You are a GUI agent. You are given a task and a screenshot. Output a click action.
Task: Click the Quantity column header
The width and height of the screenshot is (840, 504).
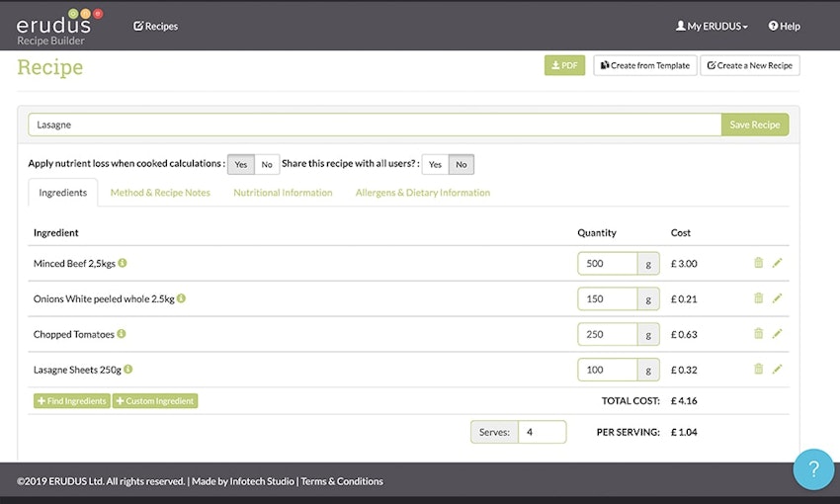point(597,232)
